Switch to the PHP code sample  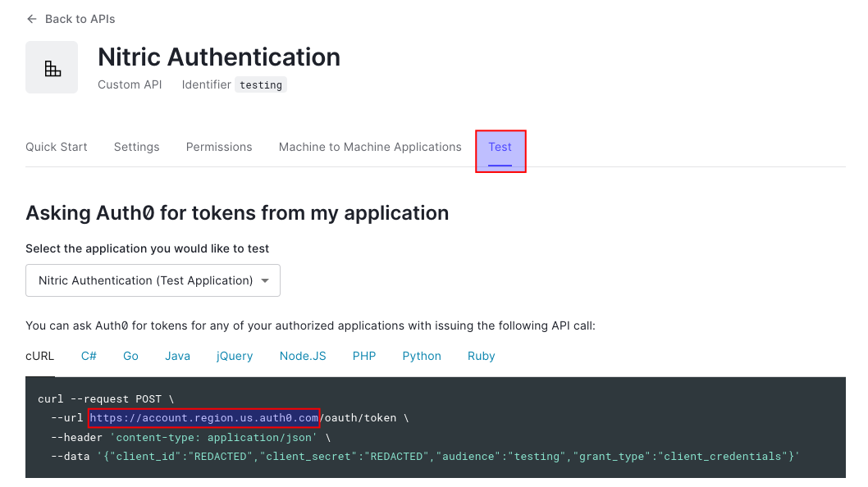(364, 356)
